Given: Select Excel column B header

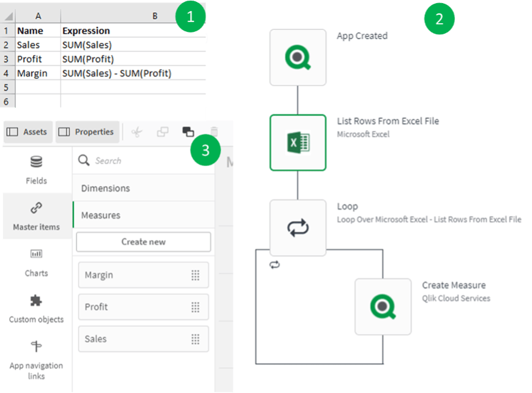Looking at the screenshot, I should [133, 16].
